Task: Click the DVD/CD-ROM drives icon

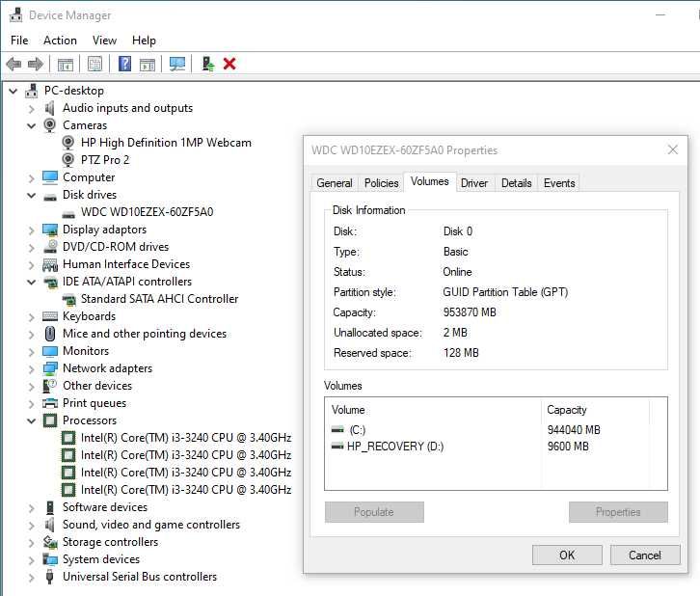Action: 50,247
